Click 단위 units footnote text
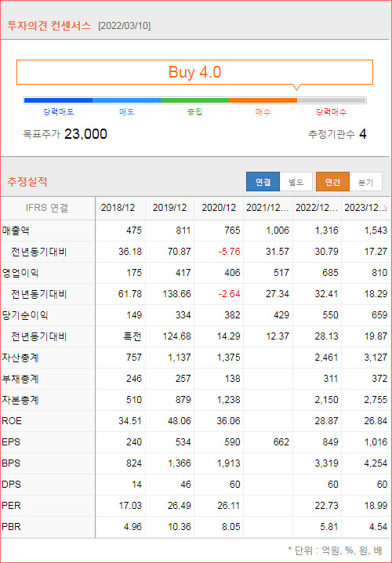392x563 pixels. point(335,550)
